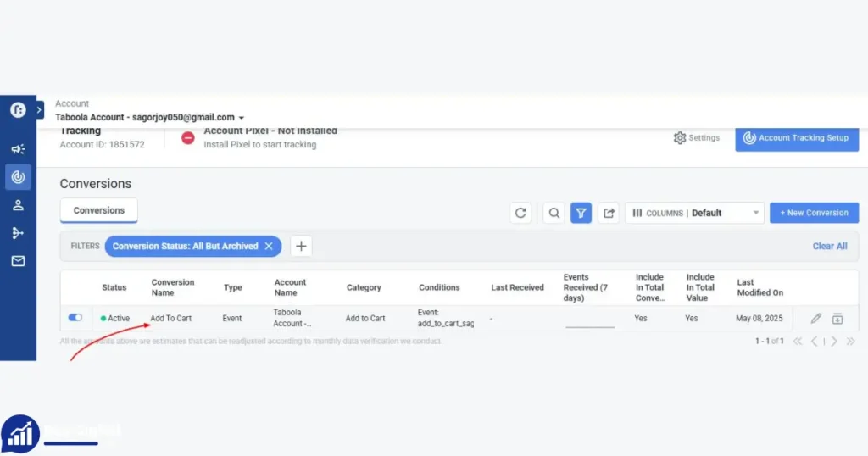Go to the previous page of results
Image resolution: width=868 pixels, height=456 pixels.
pyautogui.click(x=814, y=342)
